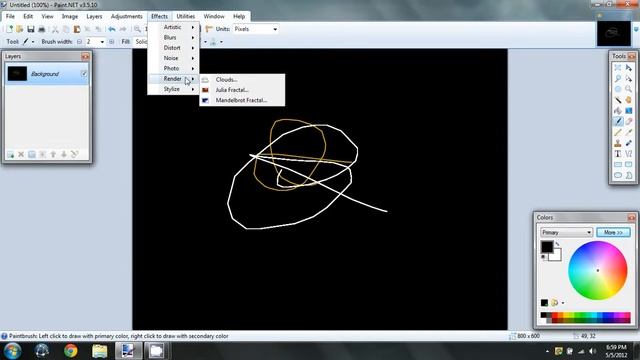The height and width of the screenshot is (360, 640).
Task: Select the Ellipse shape tool
Action: pos(618,176)
